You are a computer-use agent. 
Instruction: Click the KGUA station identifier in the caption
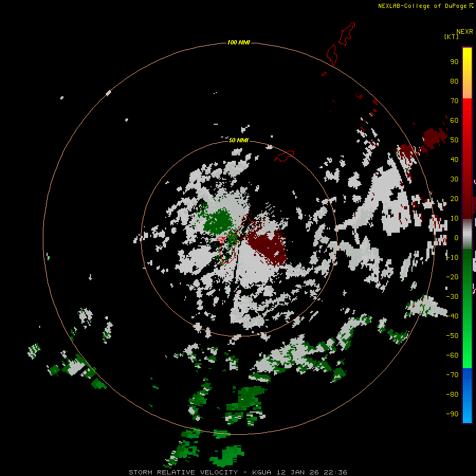click(x=262, y=472)
